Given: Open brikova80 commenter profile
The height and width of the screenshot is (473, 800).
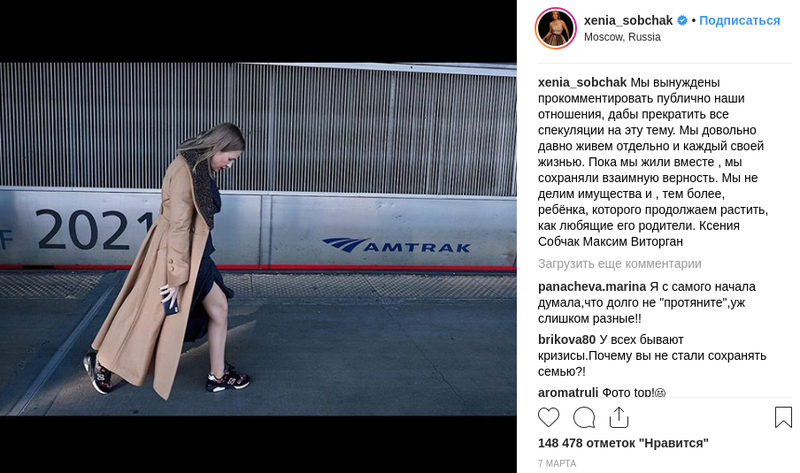Looking at the screenshot, I should tap(566, 339).
